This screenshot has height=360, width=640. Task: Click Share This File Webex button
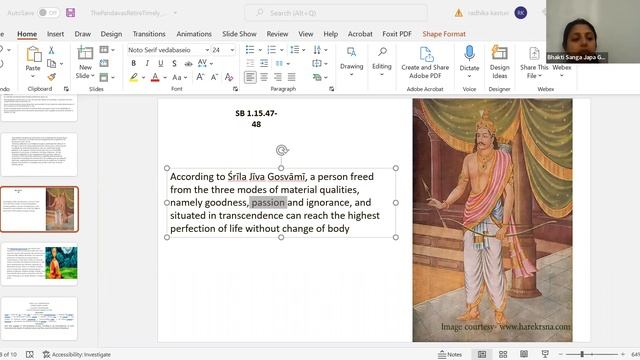534,62
